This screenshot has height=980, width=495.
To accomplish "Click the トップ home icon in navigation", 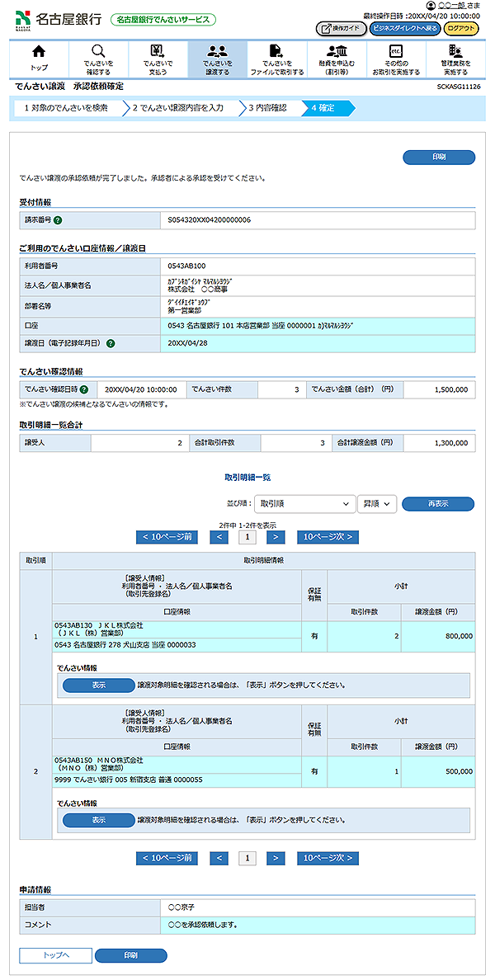I will coord(39,58).
